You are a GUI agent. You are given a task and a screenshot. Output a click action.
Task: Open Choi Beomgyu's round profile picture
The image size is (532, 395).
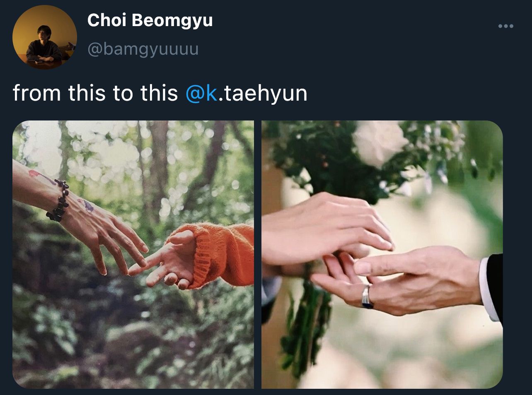click(45, 37)
